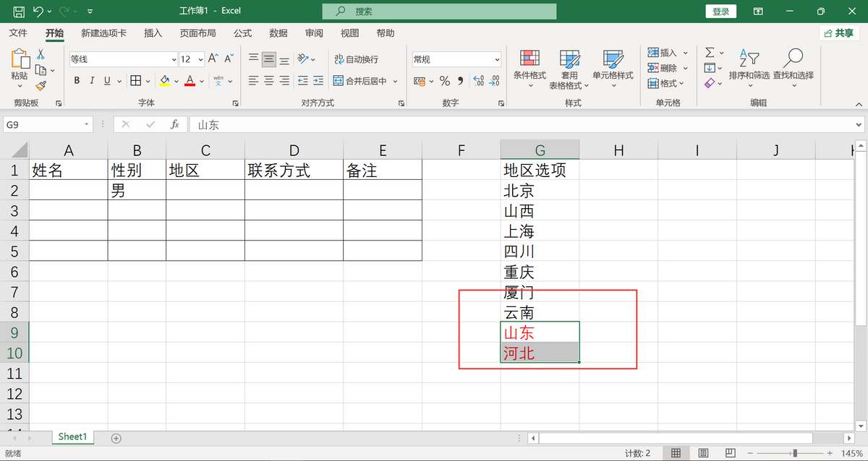Switch to the 页面布局 tab
Screen dimensions: 868x461
coord(197,33)
